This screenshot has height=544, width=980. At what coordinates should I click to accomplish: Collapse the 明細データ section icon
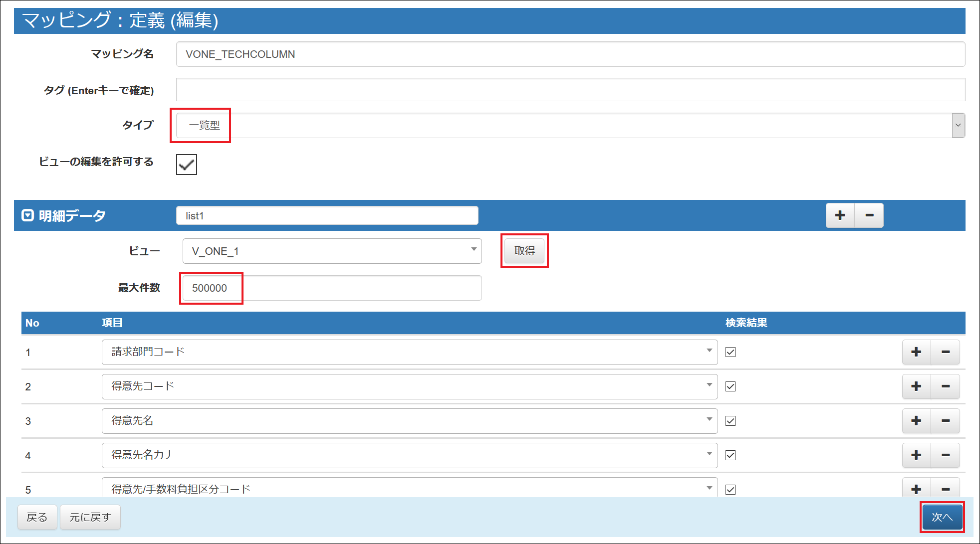point(28,215)
